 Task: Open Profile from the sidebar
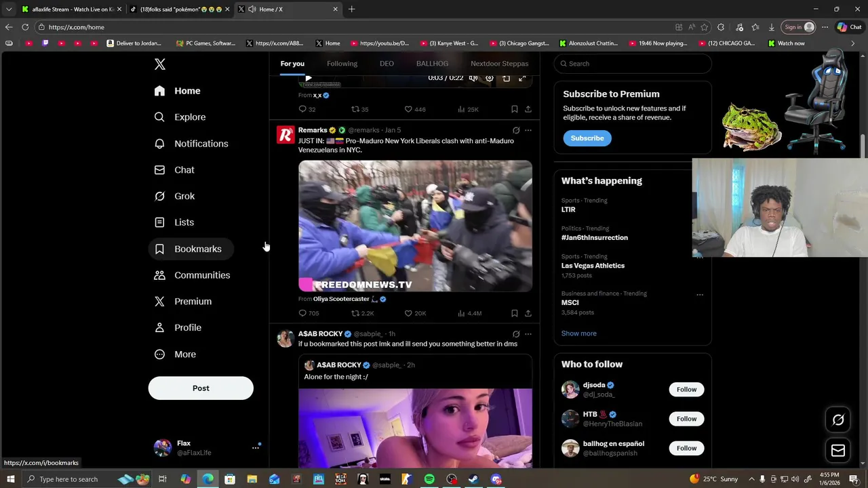178,327
